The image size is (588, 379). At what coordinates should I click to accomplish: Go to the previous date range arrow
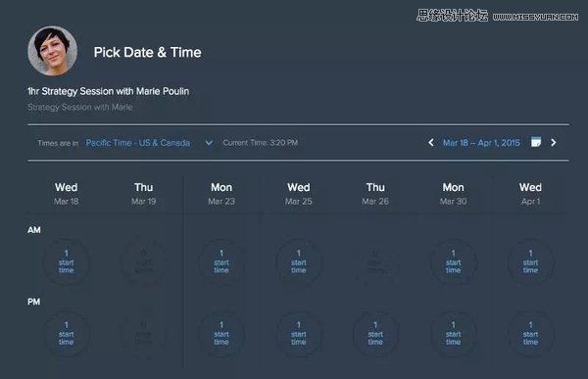pos(431,142)
